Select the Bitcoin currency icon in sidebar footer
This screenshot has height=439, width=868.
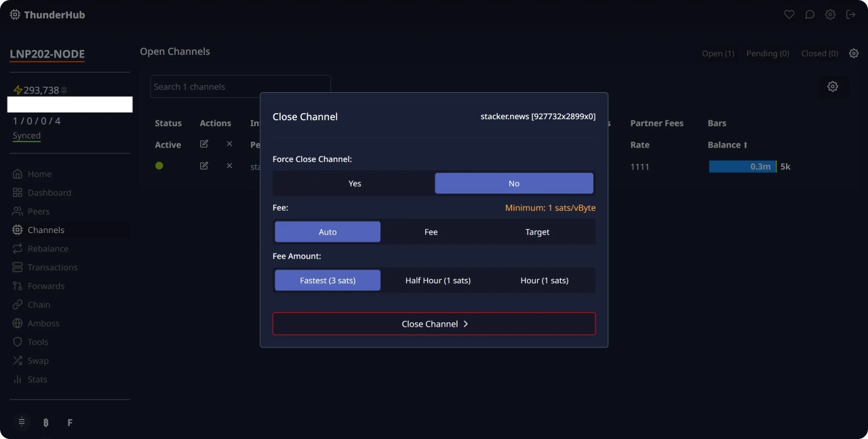click(x=46, y=423)
